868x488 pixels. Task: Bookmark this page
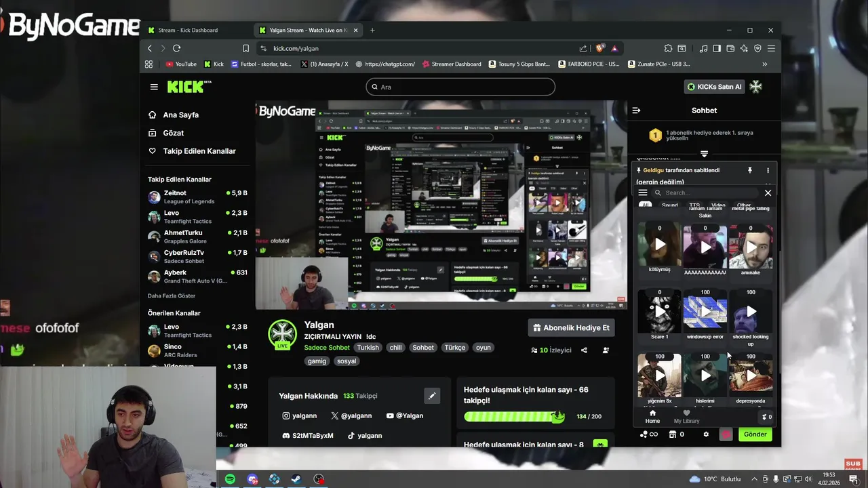(x=245, y=48)
